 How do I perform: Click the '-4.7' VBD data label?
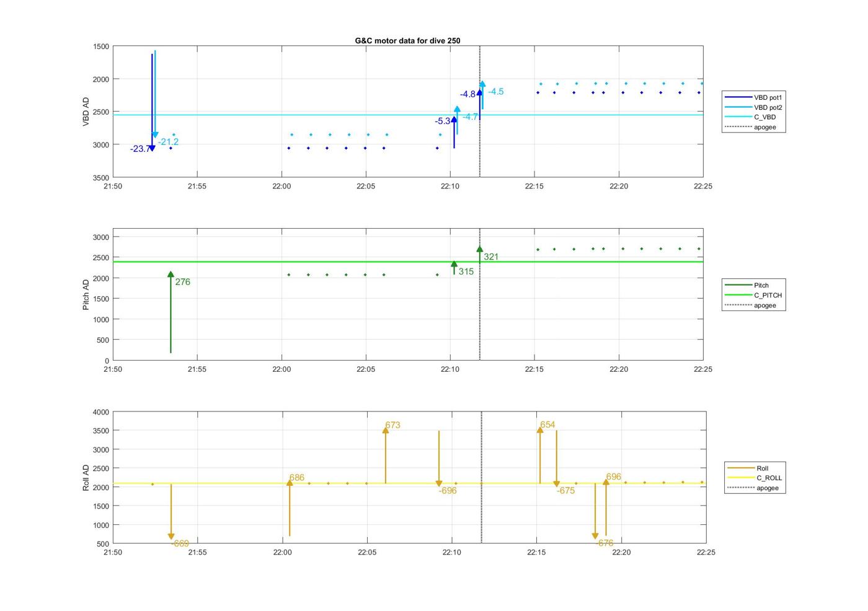tap(470, 116)
